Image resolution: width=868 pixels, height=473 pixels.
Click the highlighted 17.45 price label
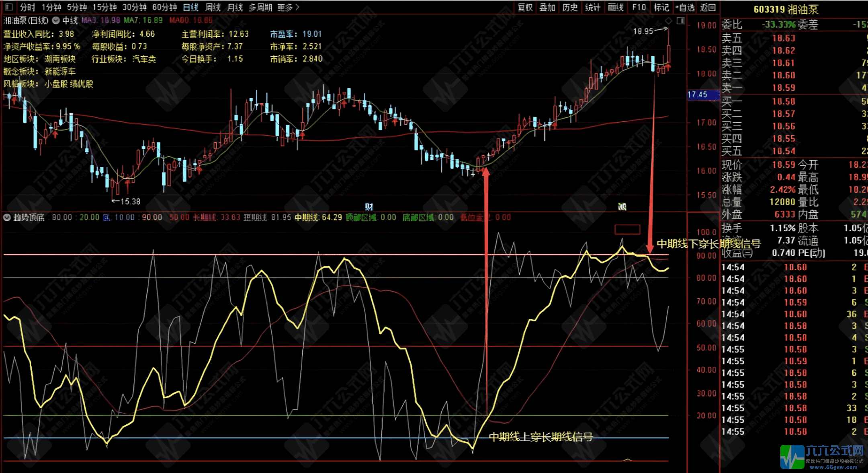click(703, 95)
